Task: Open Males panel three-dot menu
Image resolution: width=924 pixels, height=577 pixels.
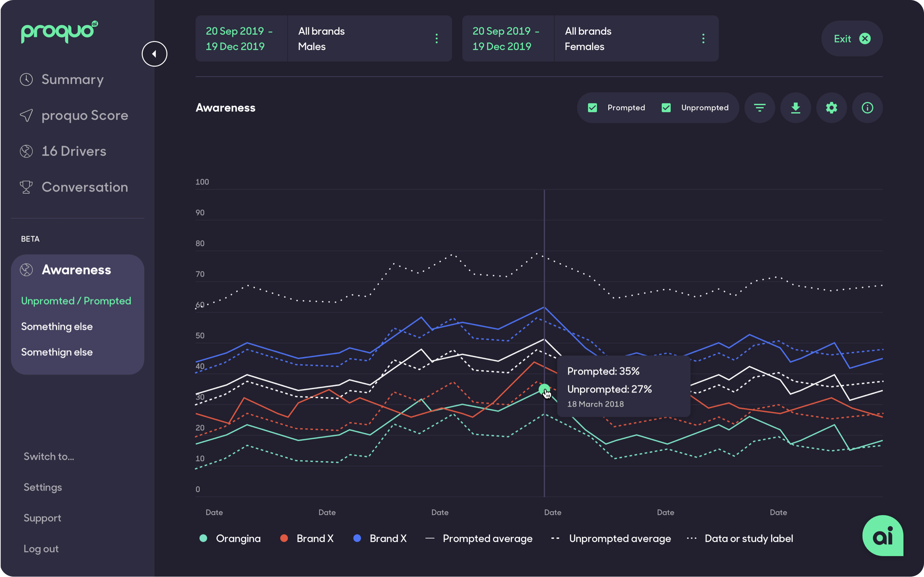Action: pos(436,39)
